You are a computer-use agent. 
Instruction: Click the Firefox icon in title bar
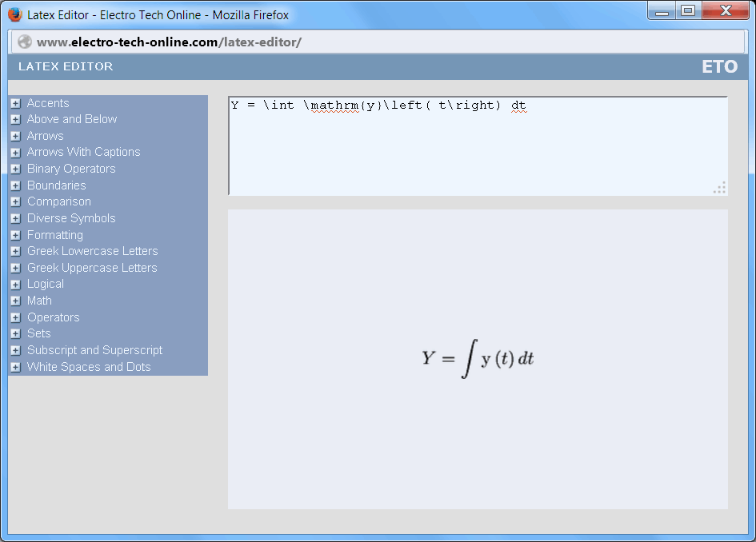[15, 14]
